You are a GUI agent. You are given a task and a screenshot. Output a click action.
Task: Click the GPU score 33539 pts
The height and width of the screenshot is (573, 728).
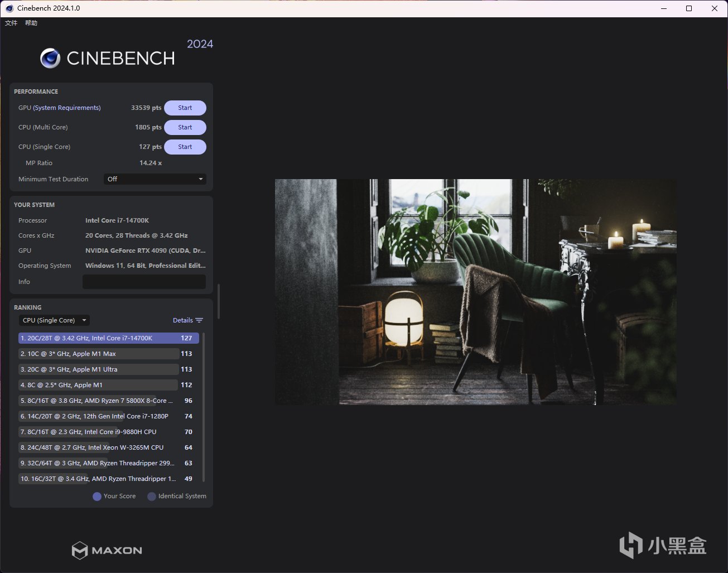pos(146,108)
